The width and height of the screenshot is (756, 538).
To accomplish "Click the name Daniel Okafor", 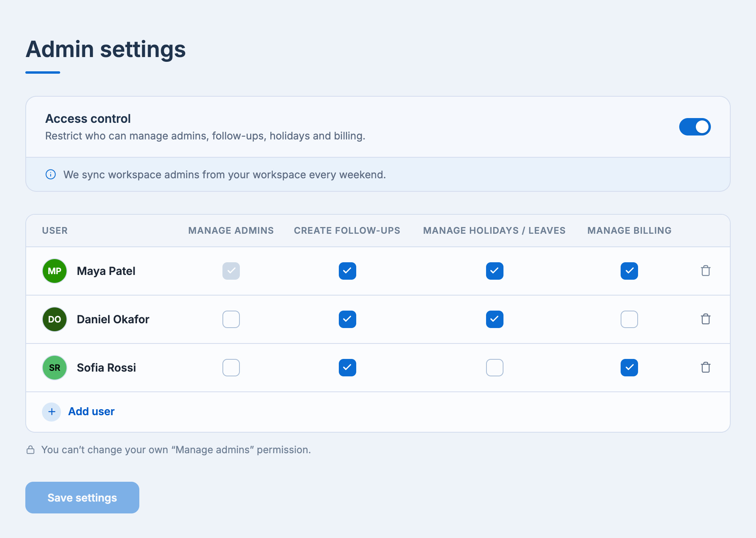I will [x=113, y=319].
